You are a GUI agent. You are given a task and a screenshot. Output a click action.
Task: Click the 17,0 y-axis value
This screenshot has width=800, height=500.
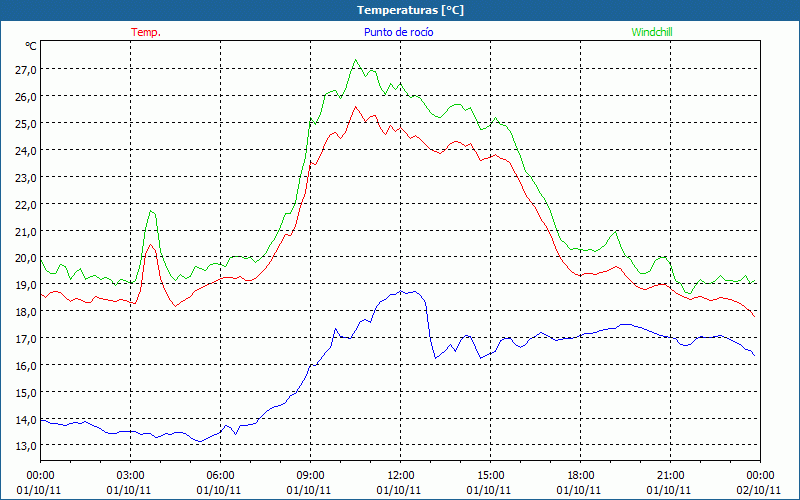(x=26, y=339)
